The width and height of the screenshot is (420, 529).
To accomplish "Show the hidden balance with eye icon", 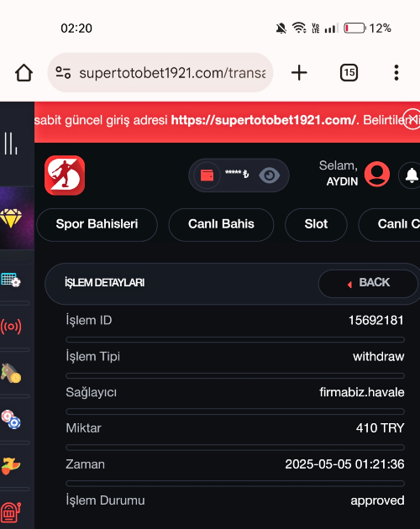I will (269, 175).
